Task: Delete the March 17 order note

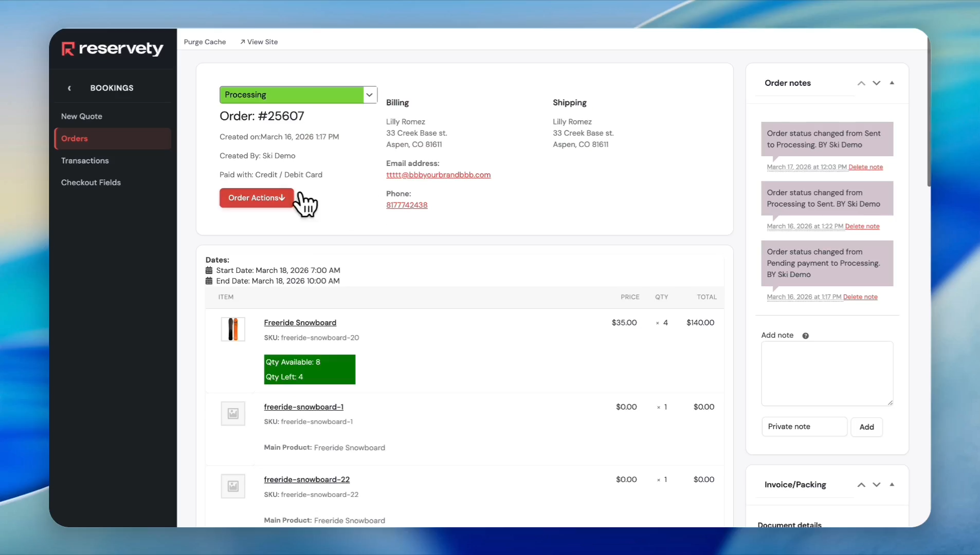Action: (x=865, y=167)
